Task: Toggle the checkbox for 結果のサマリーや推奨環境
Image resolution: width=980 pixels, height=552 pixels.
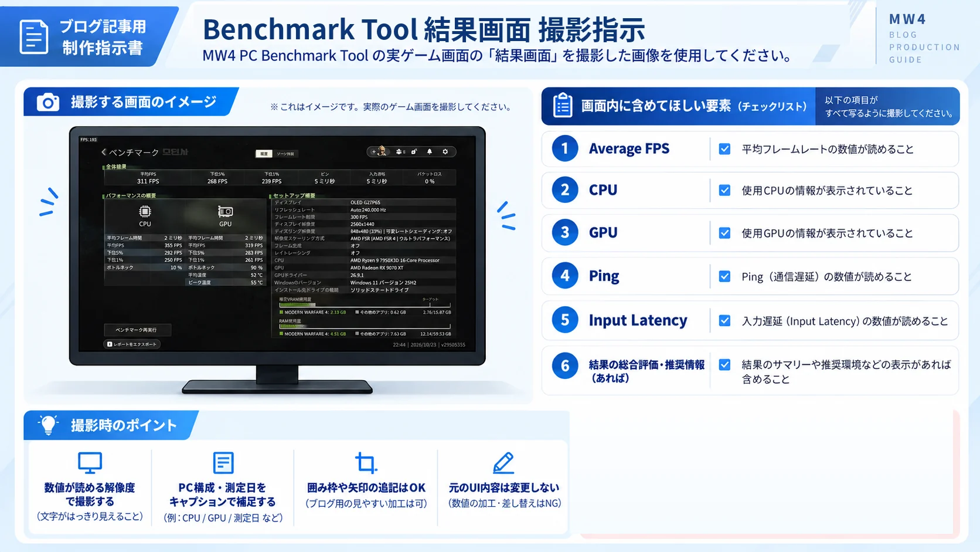Action: pyautogui.click(x=724, y=365)
